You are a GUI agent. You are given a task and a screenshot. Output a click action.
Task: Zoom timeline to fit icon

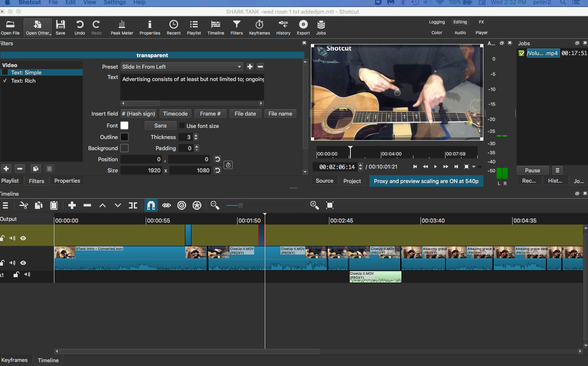pos(330,205)
